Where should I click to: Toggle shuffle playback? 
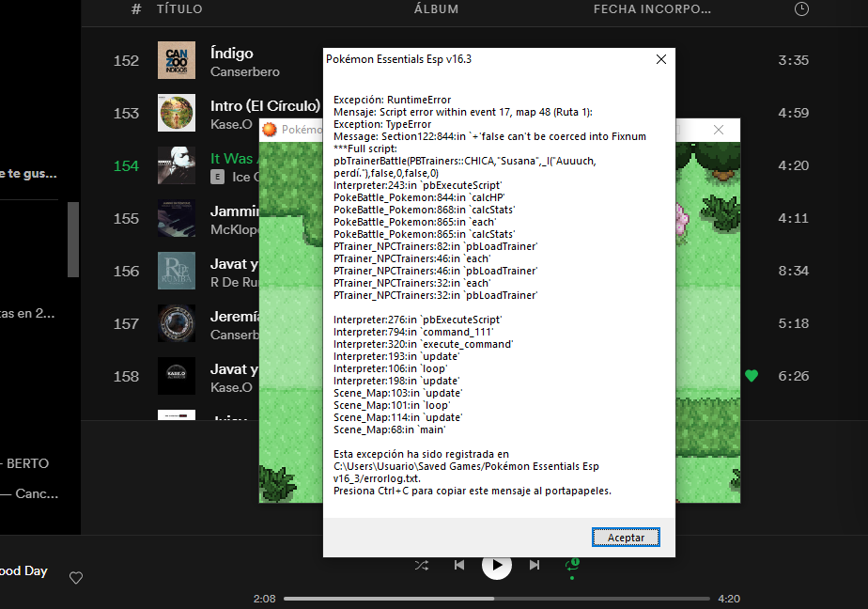point(422,565)
